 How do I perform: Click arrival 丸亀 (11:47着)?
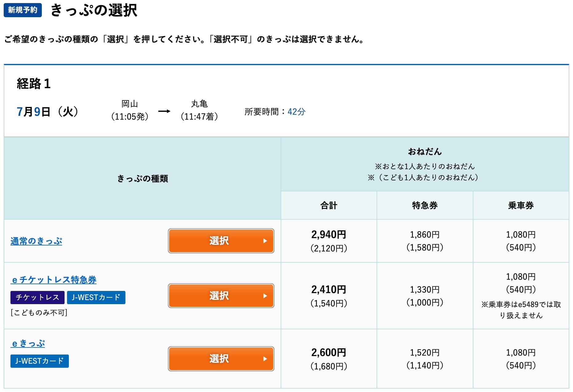tap(200, 110)
